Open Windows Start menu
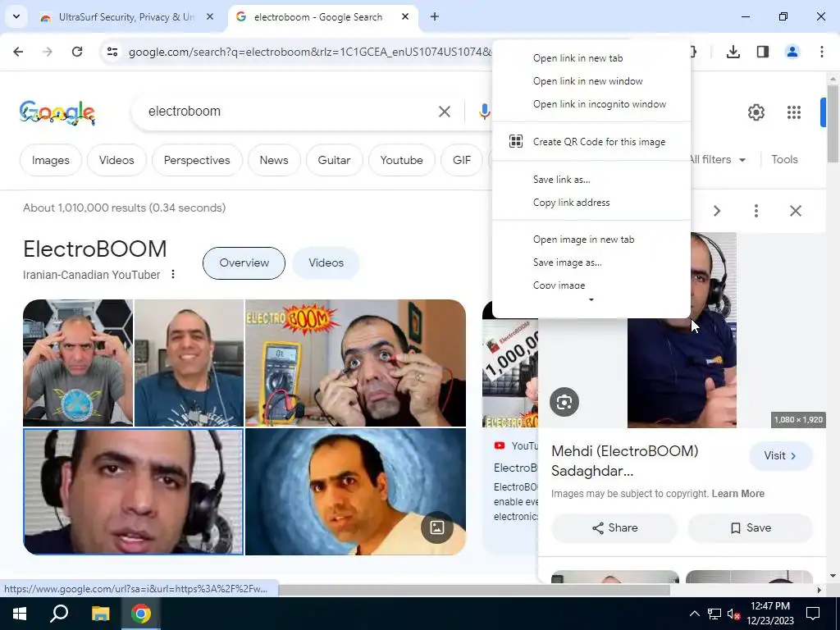 tap(20, 614)
